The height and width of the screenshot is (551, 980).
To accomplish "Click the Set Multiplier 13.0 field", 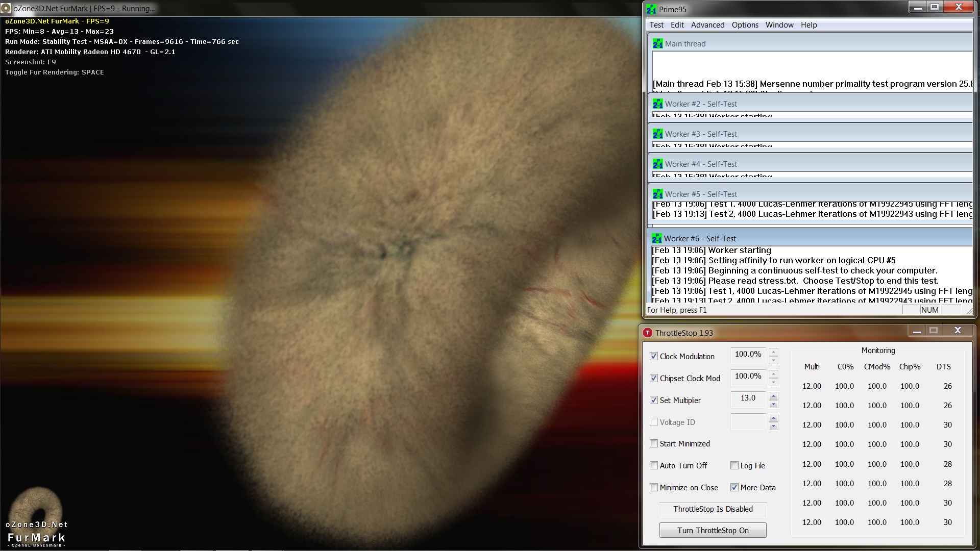I will click(748, 398).
